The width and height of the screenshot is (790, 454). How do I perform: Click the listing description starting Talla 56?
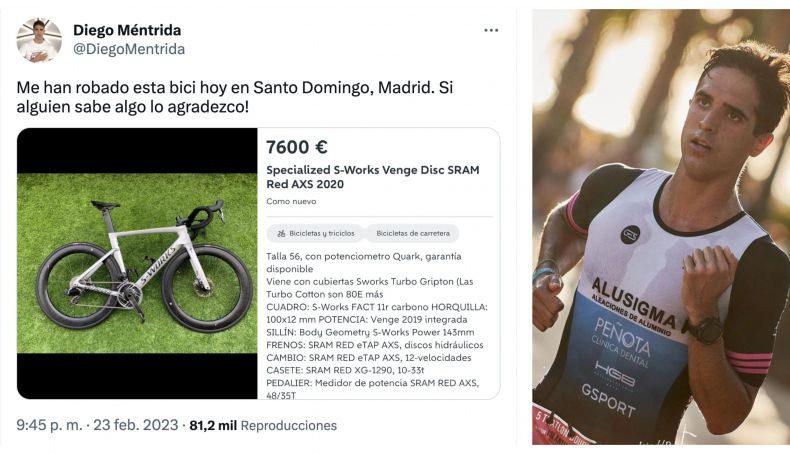(x=364, y=263)
